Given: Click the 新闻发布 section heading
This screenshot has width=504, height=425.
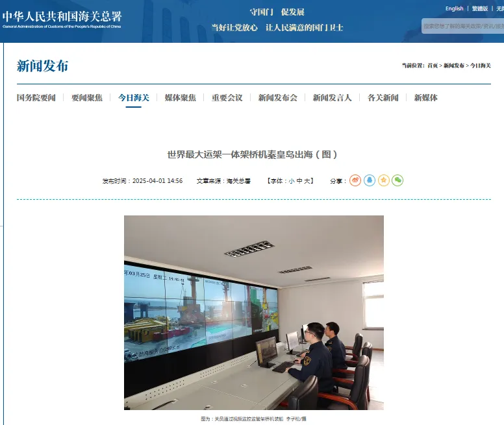Looking at the screenshot, I should (x=42, y=66).
